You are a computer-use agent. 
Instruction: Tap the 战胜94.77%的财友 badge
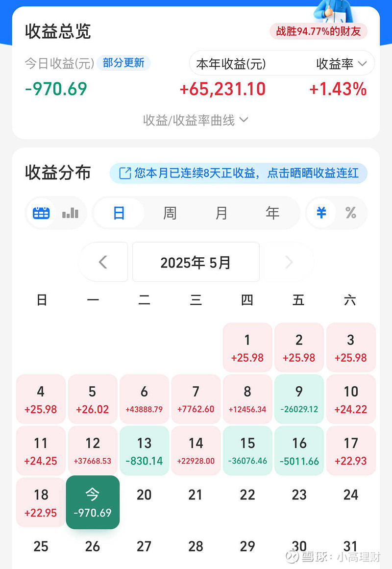pyautogui.click(x=318, y=31)
